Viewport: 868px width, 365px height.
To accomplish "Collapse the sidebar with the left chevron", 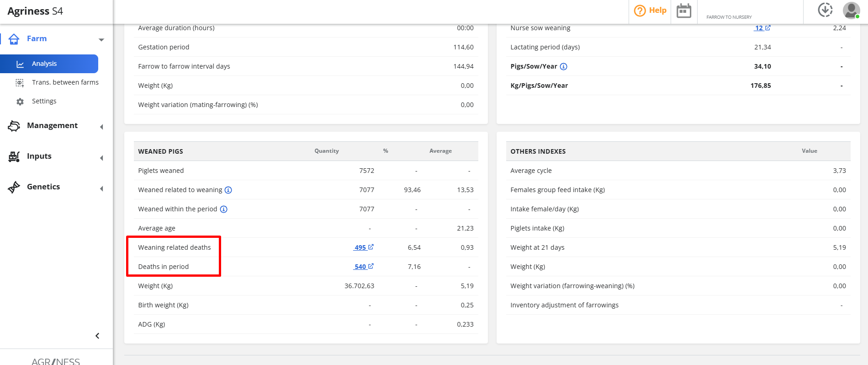I will (97, 336).
